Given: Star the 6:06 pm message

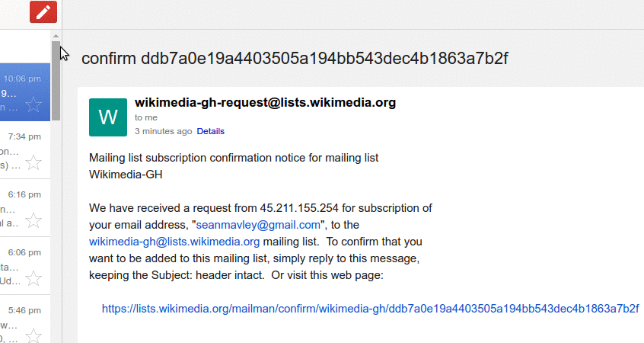Looking at the screenshot, I should pos(33,277).
